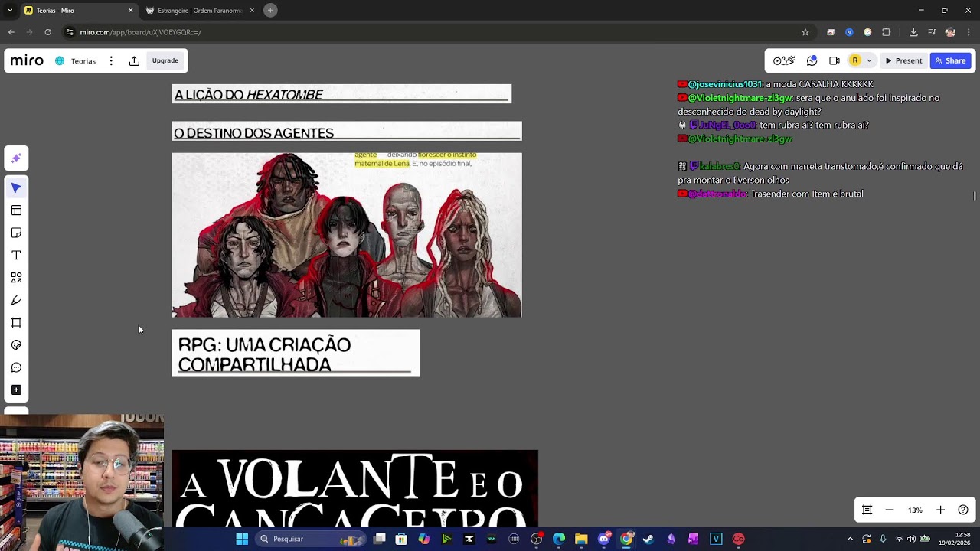The width and height of the screenshot is (980, 551).
Task: Open more apps plus tool
Action: click(16, 390)
